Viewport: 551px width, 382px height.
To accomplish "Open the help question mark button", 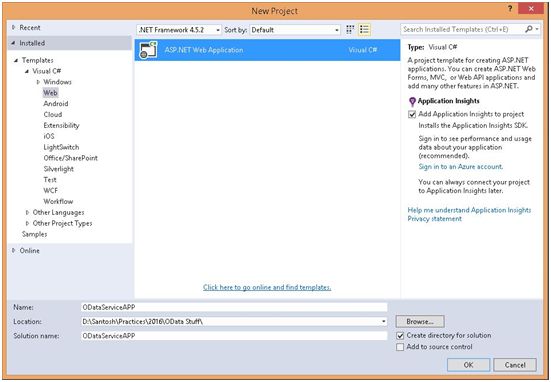I will coord(510,9).
